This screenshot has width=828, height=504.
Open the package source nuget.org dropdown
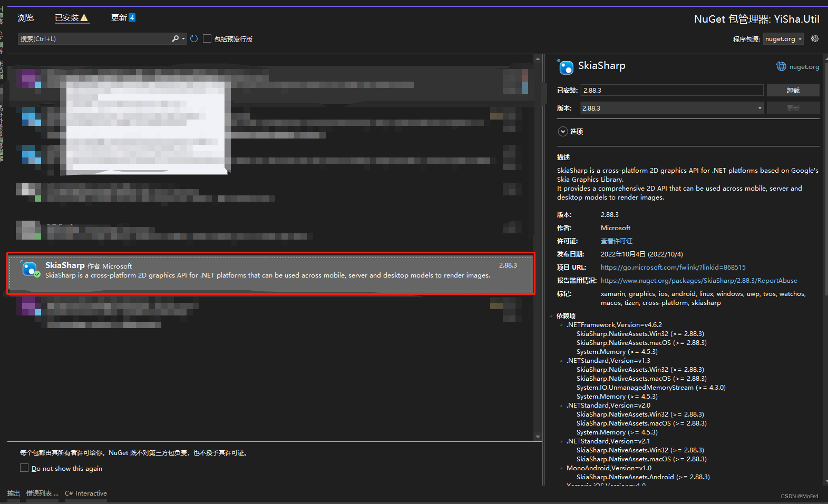tap(783, 39)
